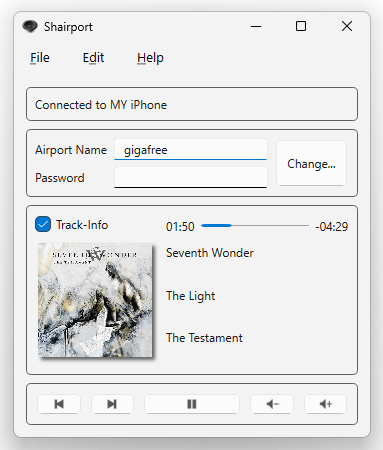The image size is (383, 450).
Task: Click the Shairport app icon in title bar
Action: (x=30, y=26)
